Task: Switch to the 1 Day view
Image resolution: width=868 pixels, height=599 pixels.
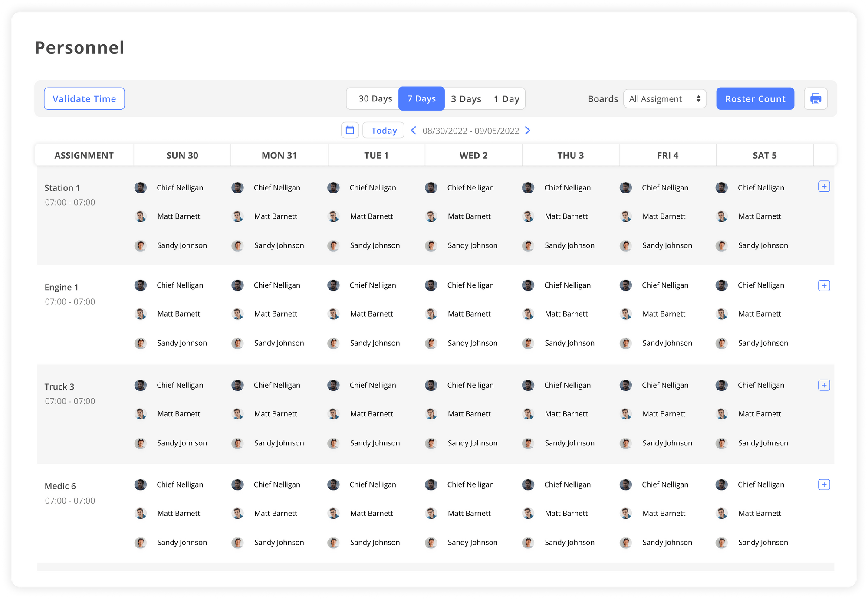Action: (506, 98)
